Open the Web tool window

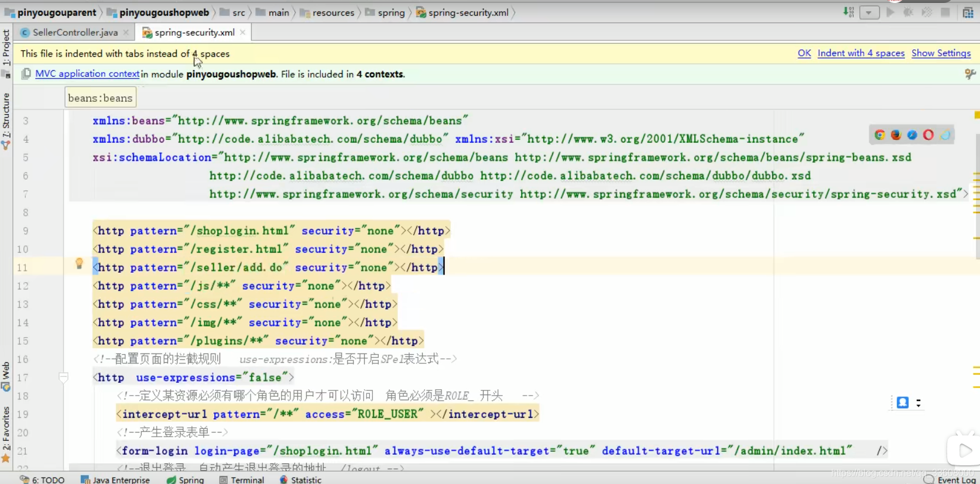pyautogui.click(x=6, y=376)
